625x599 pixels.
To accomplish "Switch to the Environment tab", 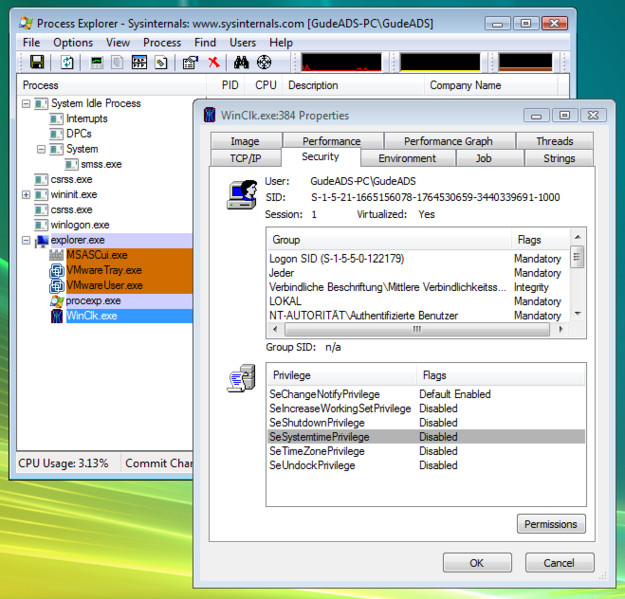I will point(407,158).
